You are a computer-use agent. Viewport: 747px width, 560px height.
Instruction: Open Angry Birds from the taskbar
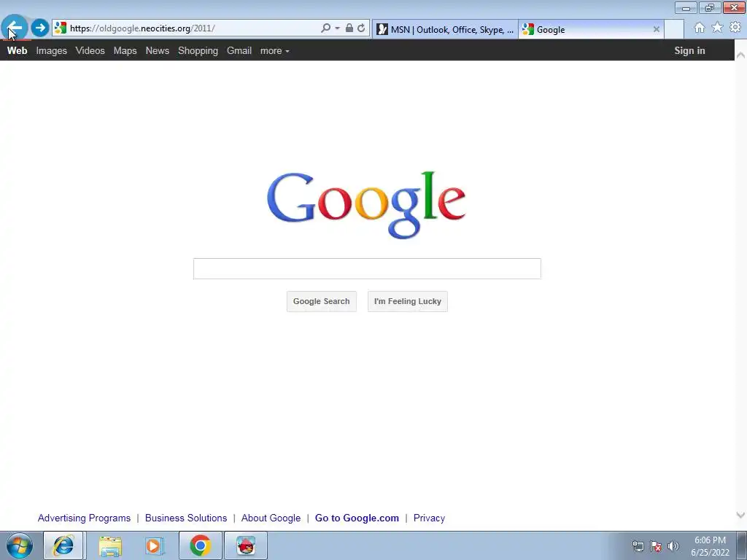point(246,545)
